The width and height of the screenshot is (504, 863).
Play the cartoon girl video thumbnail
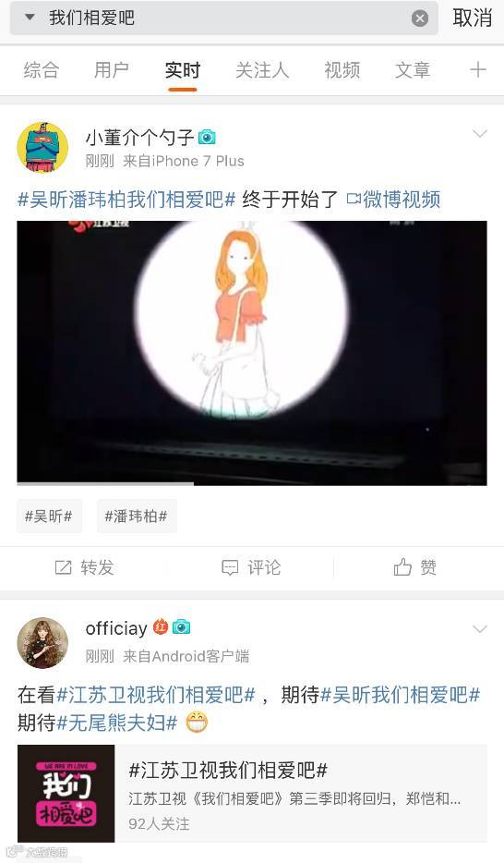point(252,352)
